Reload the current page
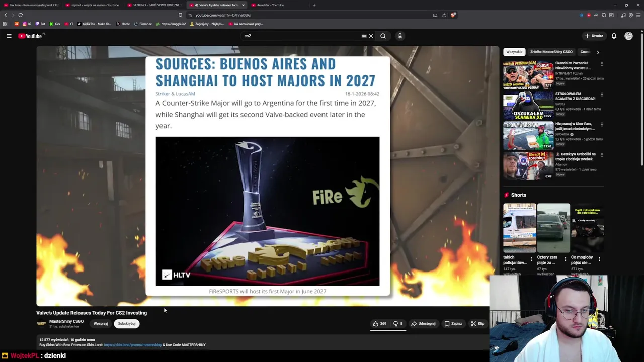The width and height of the screenshot is (644, 362). pyautogui.click(x=21, y=15)
